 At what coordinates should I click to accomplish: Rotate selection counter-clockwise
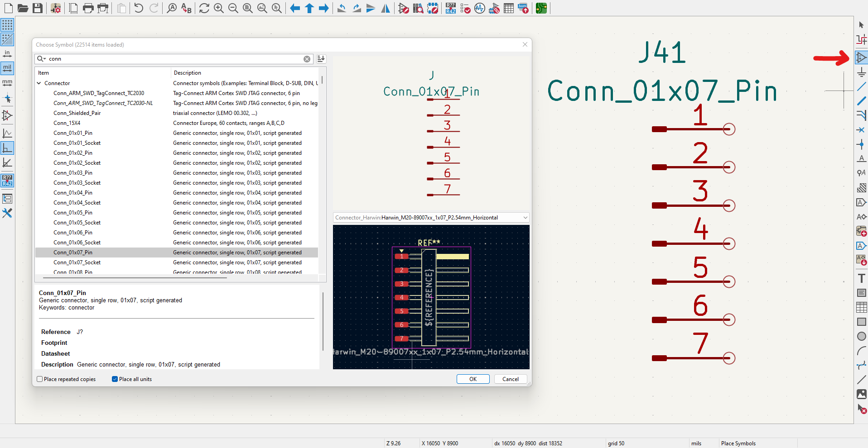tap(342, 8)
